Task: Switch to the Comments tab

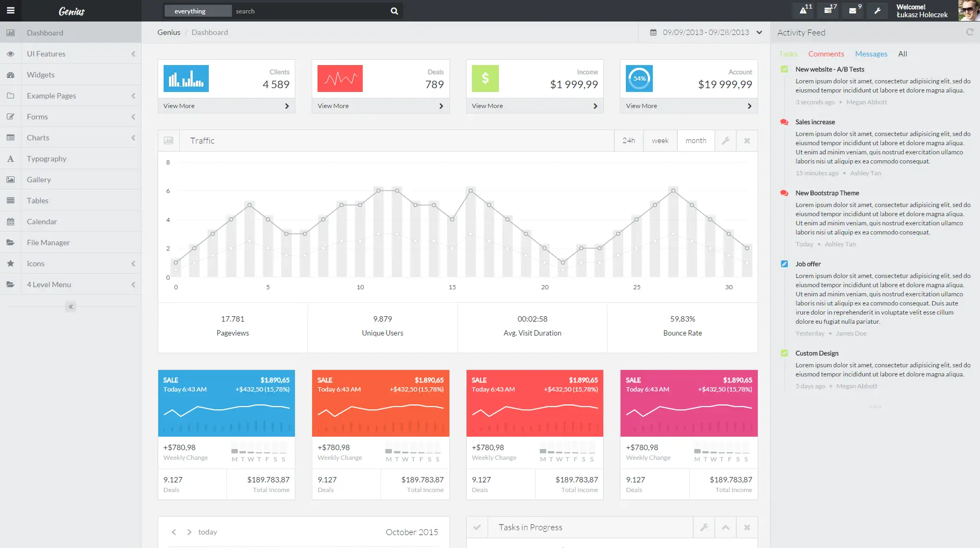Action: (826, 54)
